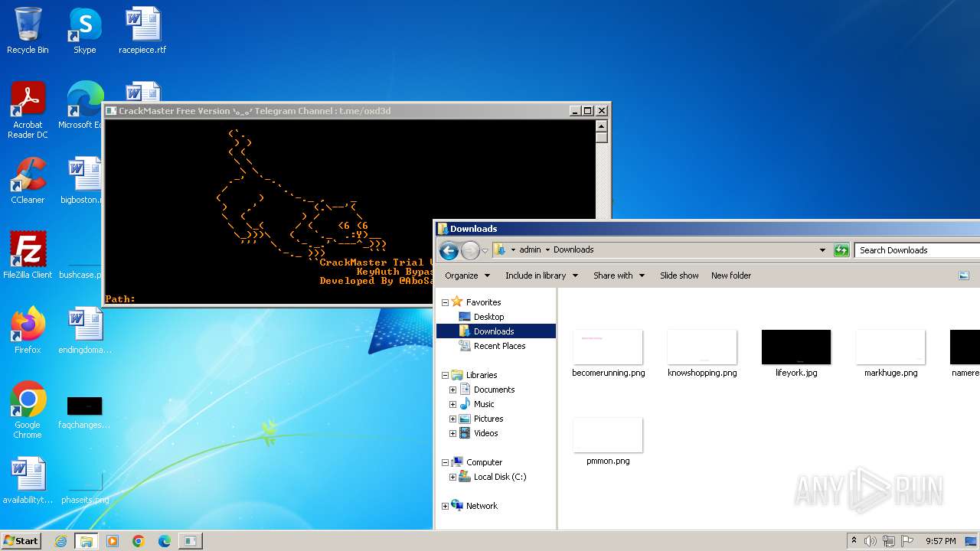Open the Skype desktop shortcut
This screenshot has height=551, width=980.
click(85, 31)
